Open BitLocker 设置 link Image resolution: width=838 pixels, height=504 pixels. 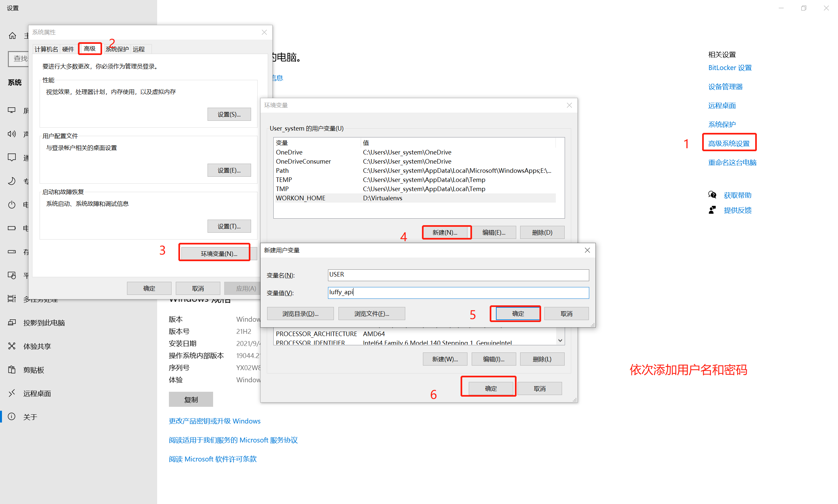click(730, 68)
